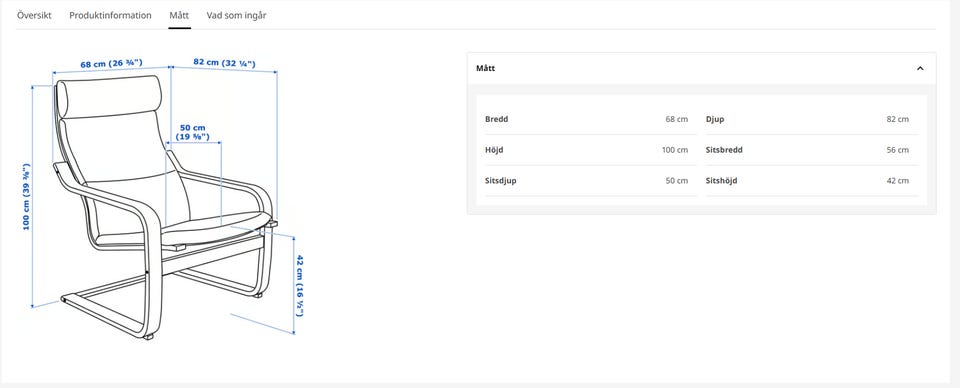Go to Vad som ingår tab
The width and height of the screenshot is (960, 388).
pyautogui.click(x=236, y=15)
